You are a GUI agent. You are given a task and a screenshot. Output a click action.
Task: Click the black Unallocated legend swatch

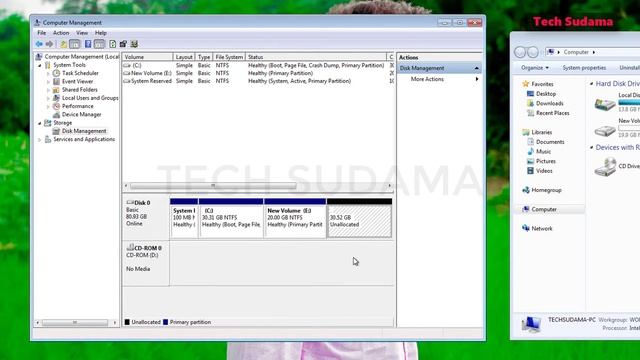(x=127, y=322)
